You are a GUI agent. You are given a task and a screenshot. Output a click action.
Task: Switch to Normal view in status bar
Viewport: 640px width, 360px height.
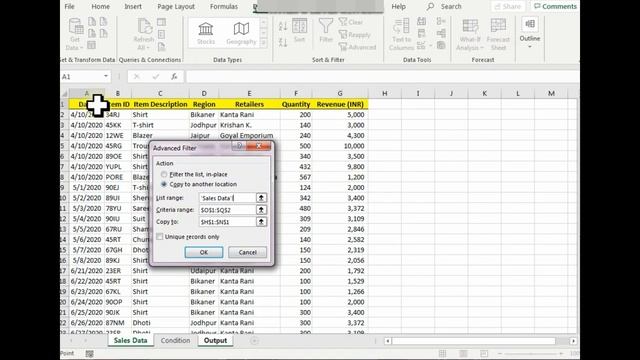(x=442, y=353)
